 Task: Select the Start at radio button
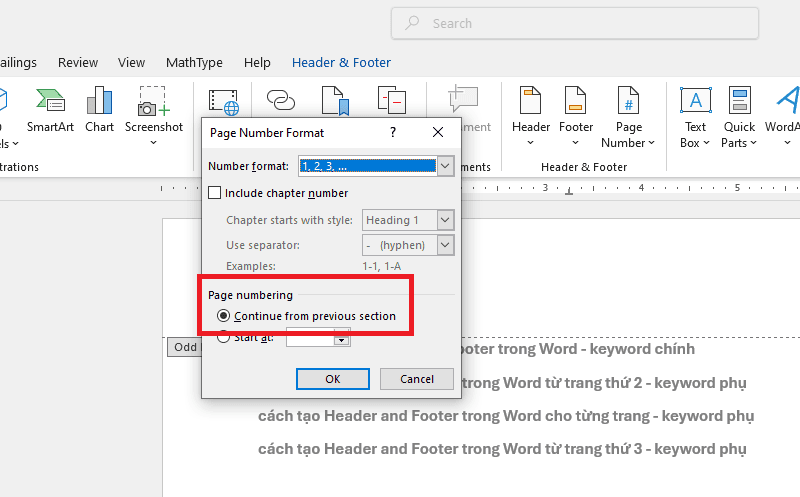pos(223,337)
